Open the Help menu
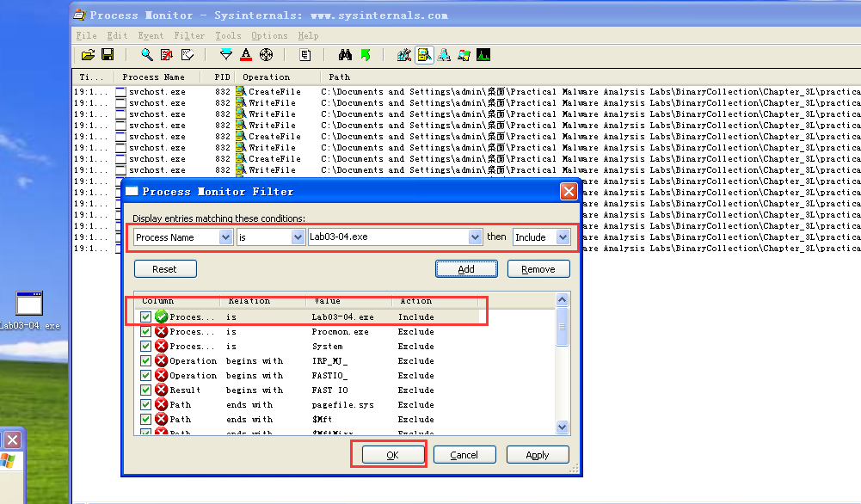This screenshot has height=504, width=861. coord(308,35)
